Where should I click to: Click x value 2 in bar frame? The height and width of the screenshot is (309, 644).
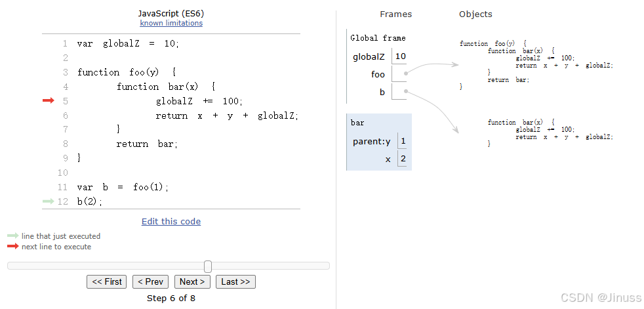tap(403, 159)
